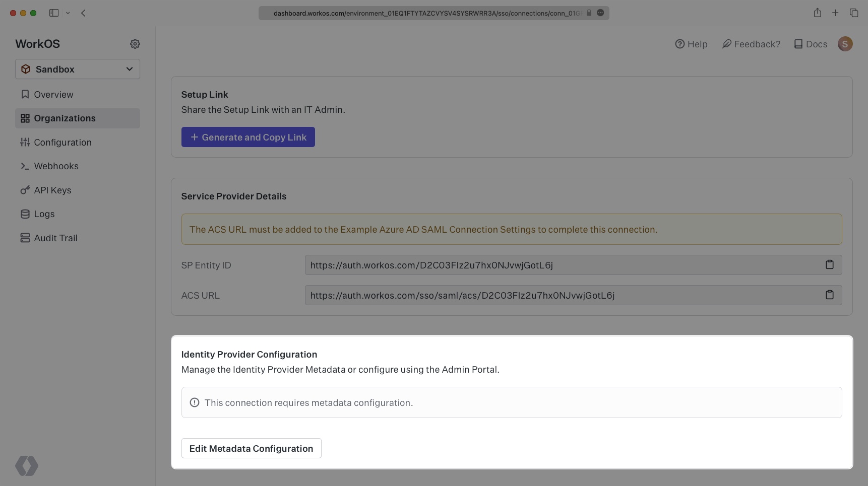Expand the sidebar toggle chevron menu
The image size is (868, 486).
68,13
